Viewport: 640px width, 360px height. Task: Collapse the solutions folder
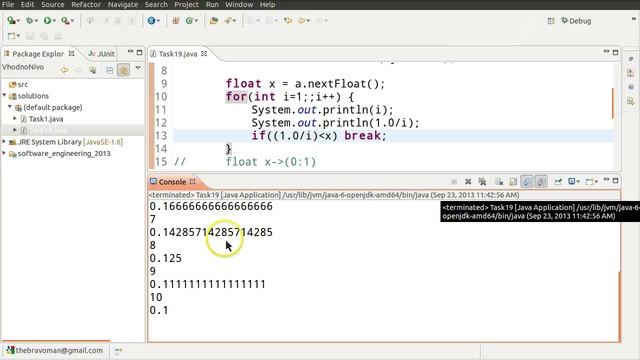[x=4, y=95]
